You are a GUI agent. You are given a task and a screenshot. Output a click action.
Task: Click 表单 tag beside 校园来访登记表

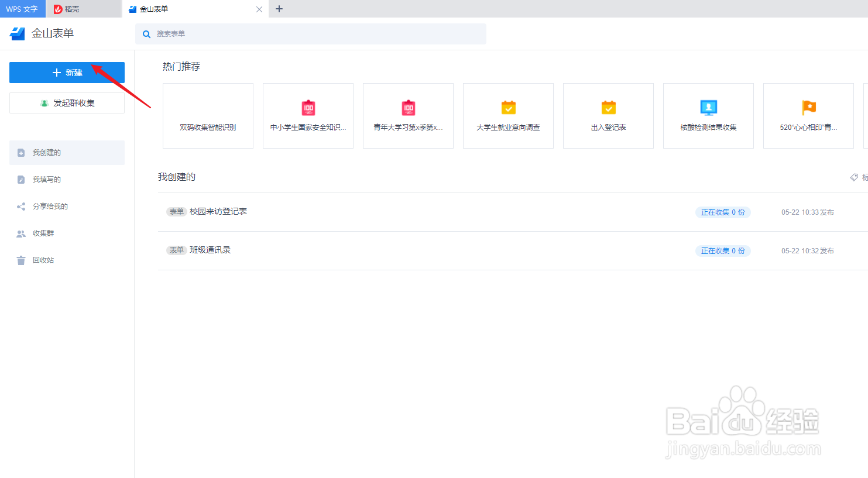[x=177, y=212]
